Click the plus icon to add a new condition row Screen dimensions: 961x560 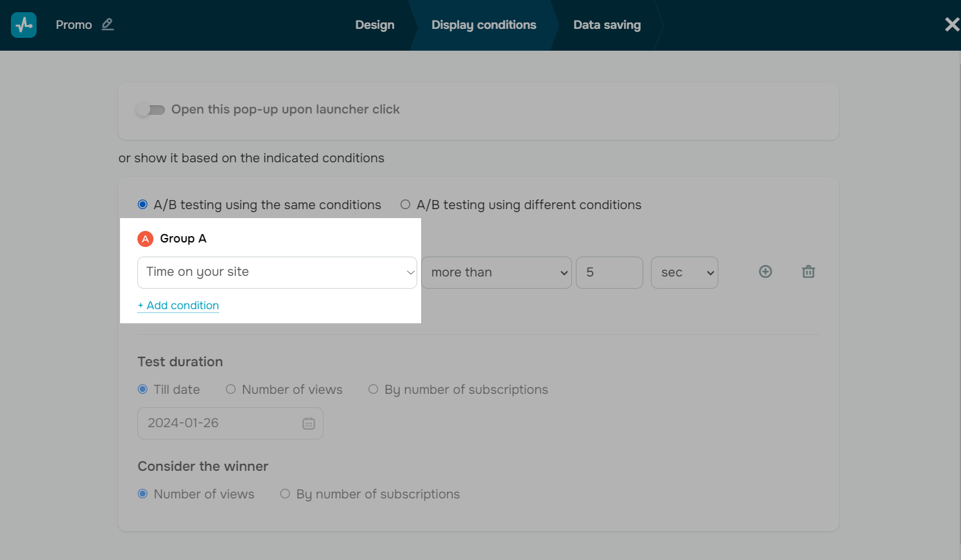[765, 271]
